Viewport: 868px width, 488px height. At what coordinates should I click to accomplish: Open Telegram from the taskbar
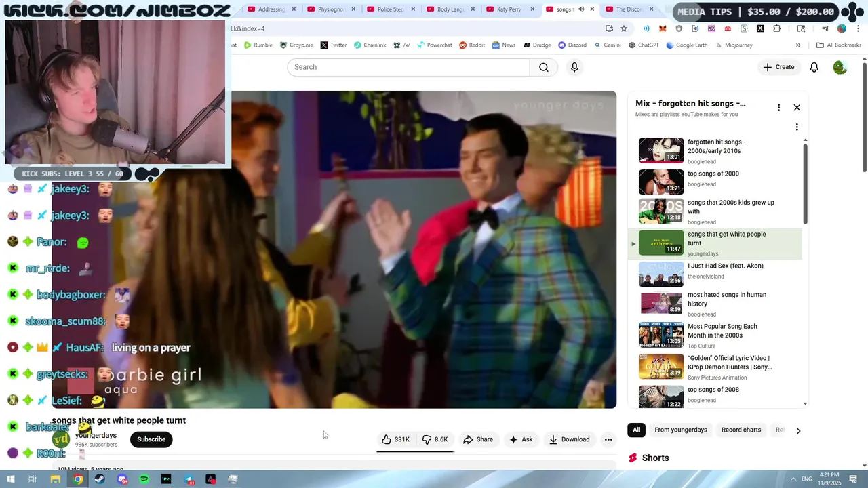[189, 479]
